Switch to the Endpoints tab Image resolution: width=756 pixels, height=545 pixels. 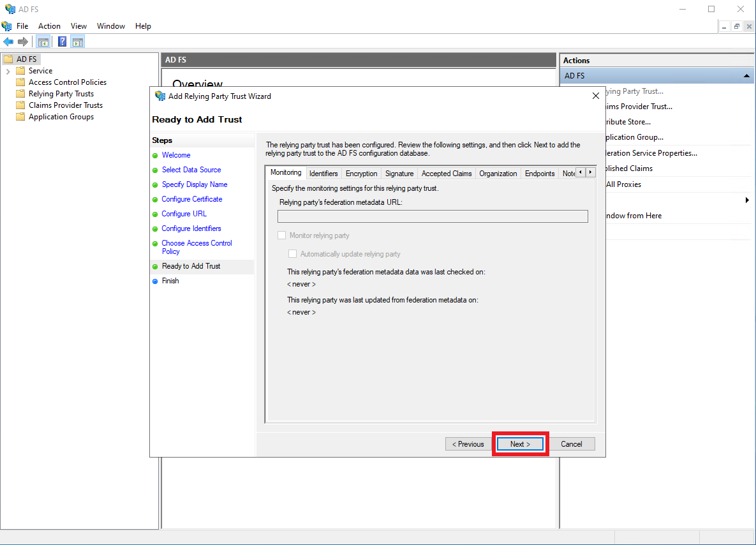(x=540, y=174)
